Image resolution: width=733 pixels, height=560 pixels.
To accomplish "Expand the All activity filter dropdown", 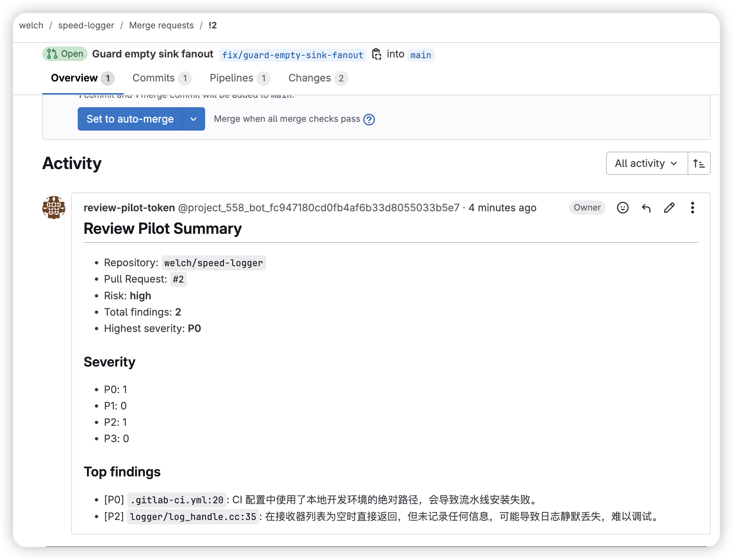I will (x=647, y=163).
